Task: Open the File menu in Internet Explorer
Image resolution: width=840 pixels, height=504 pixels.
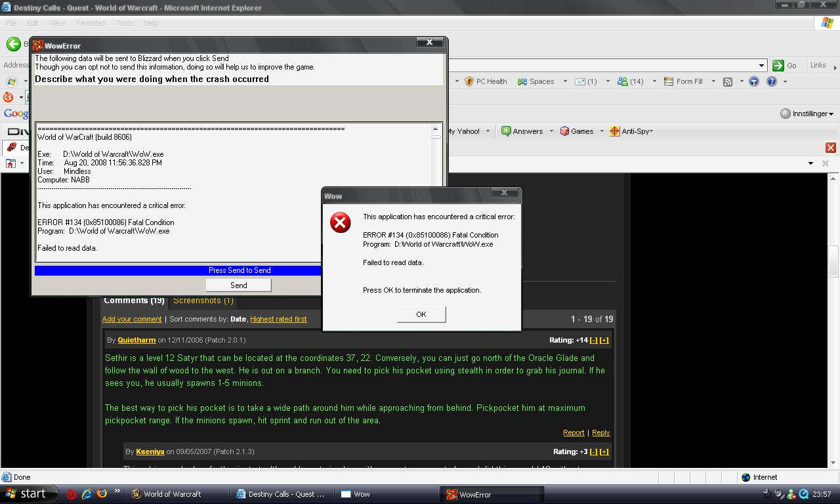Action: click(11, 23)
